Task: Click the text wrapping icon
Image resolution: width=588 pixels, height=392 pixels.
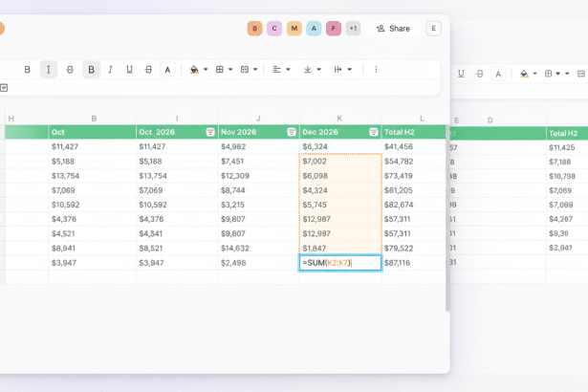Action: coord(338,70)
